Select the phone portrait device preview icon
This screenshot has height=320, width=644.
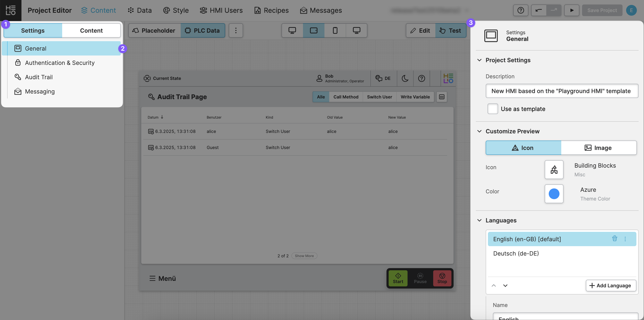click(x=335, y=30)
